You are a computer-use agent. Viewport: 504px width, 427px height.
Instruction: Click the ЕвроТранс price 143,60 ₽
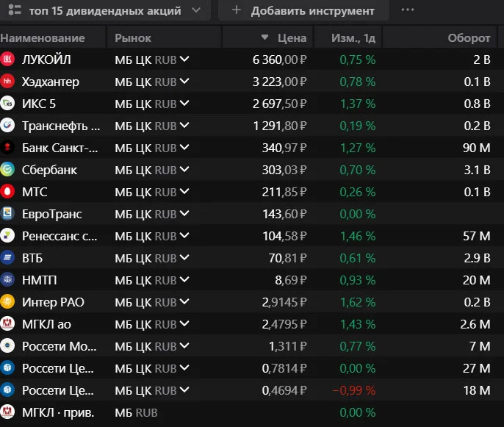pyautogui.click(x=285, y=214)
